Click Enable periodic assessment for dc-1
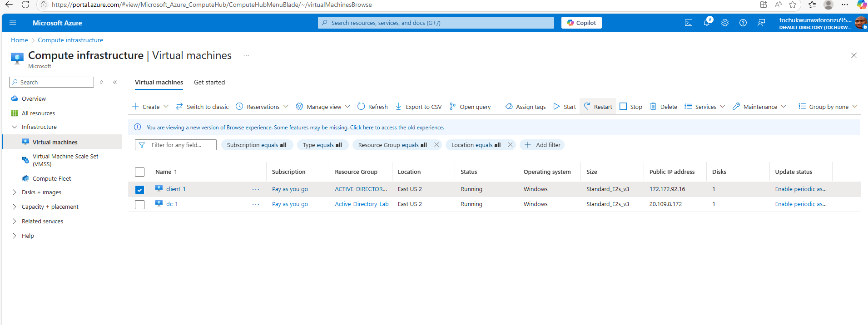This screenshot has width=868, height=325. [801, 204]
